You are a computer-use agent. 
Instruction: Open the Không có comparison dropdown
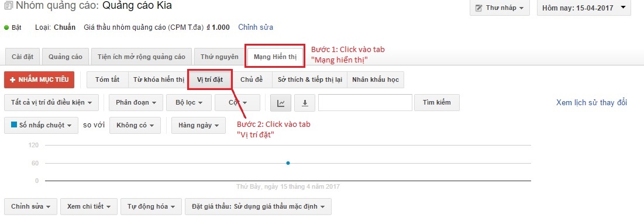[x=135, y=125]
